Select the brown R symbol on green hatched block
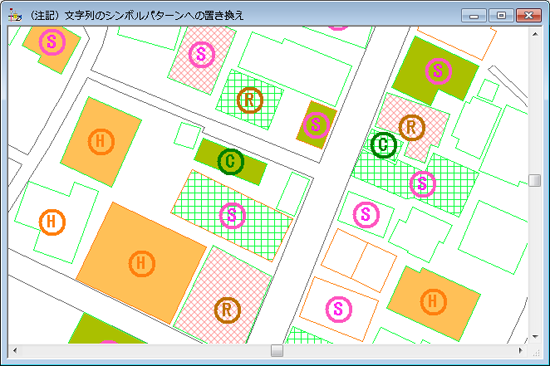 coord(250,100)
